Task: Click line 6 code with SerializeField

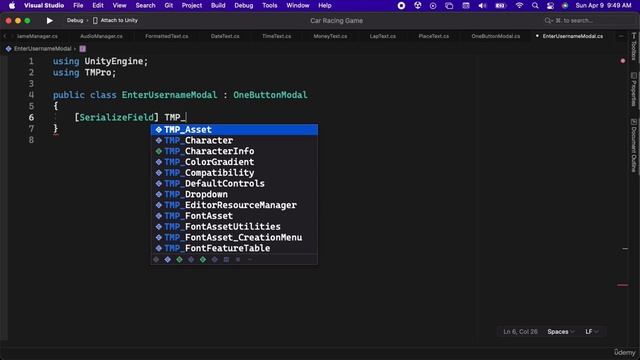Action: (x=130, y=118)
